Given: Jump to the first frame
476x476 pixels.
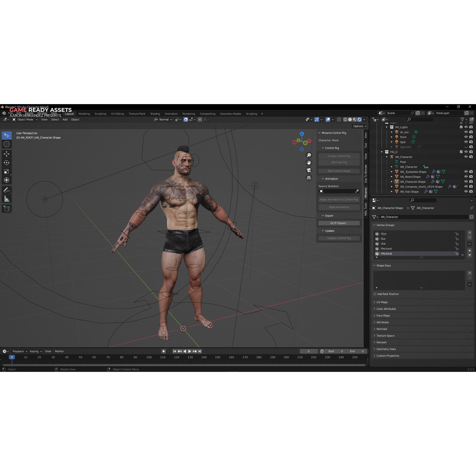Looking at the screenshot, I should point(175,351).
